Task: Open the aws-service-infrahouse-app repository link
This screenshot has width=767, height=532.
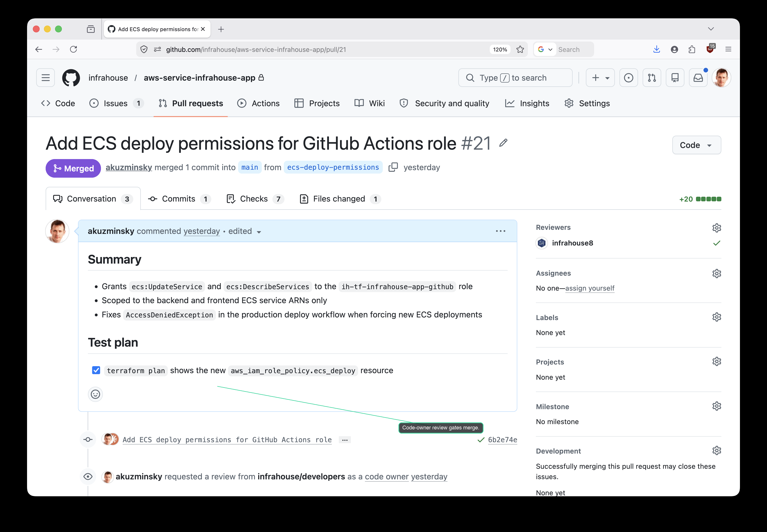Action: pyautogui.click(x=199, y=78)
